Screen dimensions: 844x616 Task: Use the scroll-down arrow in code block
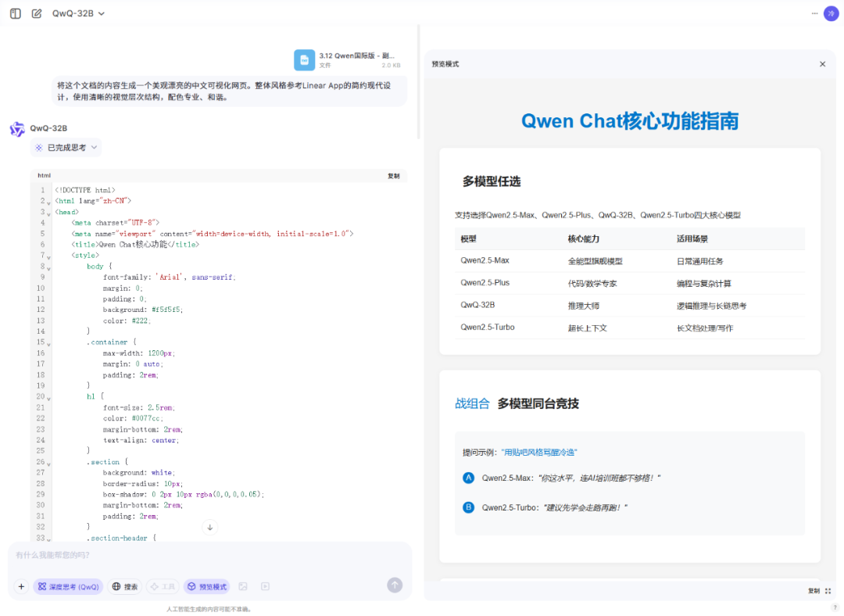click(209, 528)
